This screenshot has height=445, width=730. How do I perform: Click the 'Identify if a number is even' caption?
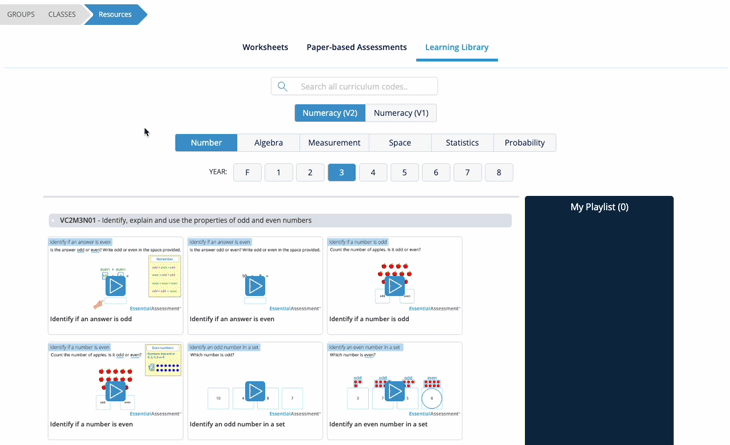tap(91, 424)
